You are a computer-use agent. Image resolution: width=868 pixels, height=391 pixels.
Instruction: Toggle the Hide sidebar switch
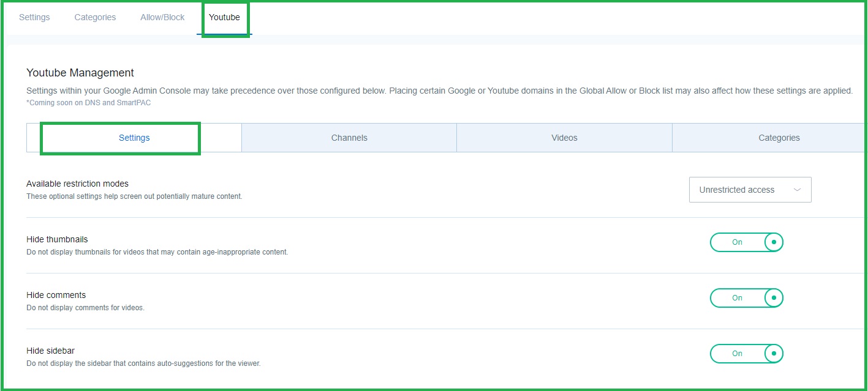click(x=747, y=354)
